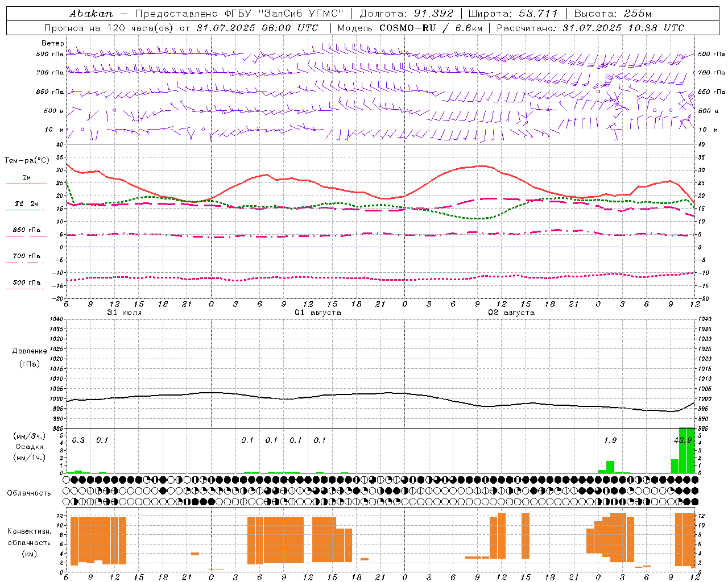
Task: Click the station name Abakan in header
Action: (92, 14)
